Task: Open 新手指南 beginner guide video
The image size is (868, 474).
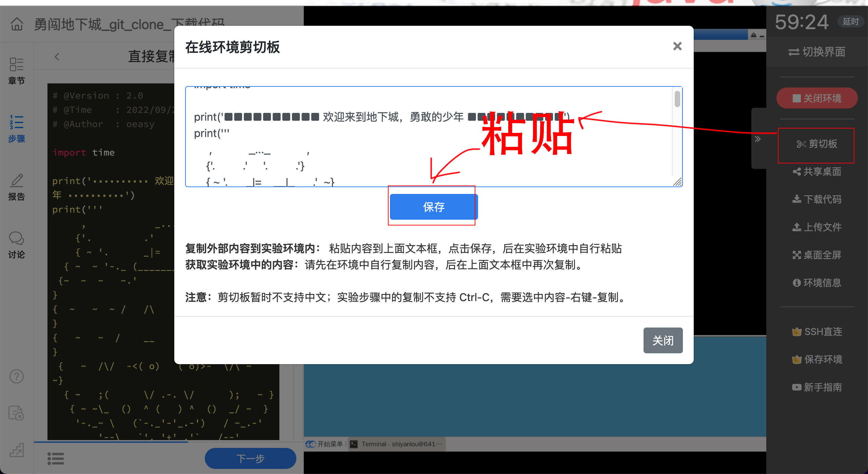Action: point(816,387)
